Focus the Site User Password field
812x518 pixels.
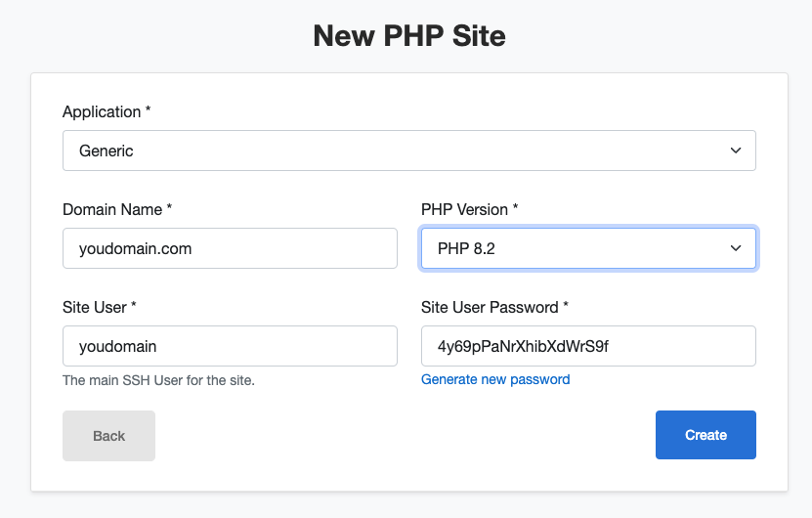[x=588, y=346]
